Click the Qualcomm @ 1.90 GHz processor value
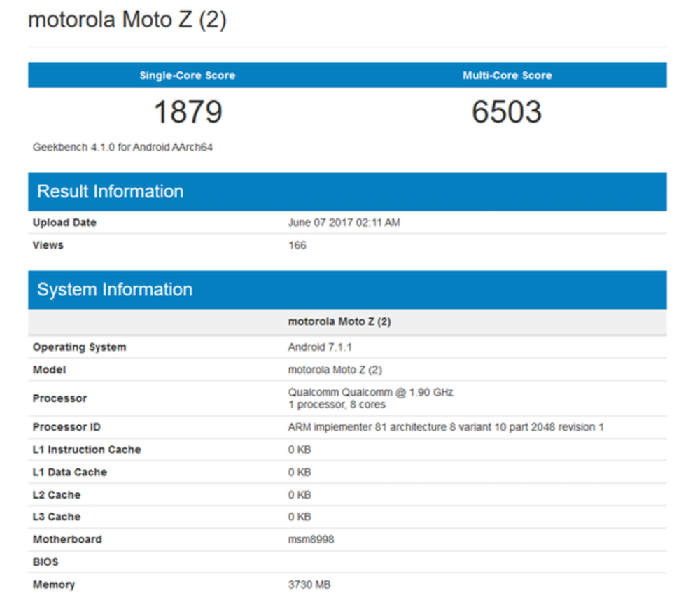Image resolution: width=700 pixels, height=612 pixels. (370, 392)
